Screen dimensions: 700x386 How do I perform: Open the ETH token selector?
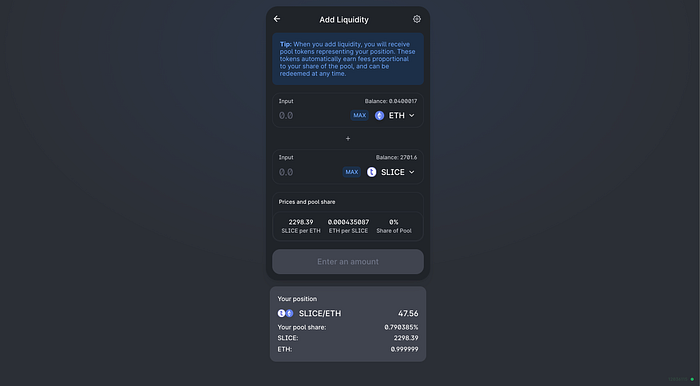(x=395, y=116)
